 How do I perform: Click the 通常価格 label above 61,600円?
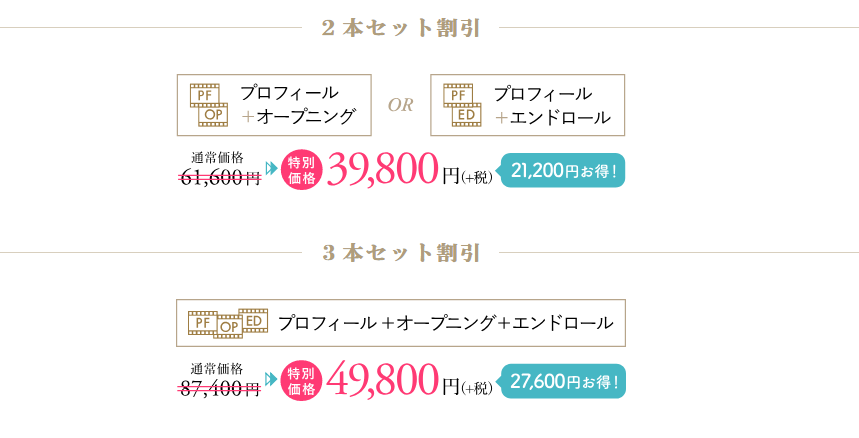tap(217, 157)
